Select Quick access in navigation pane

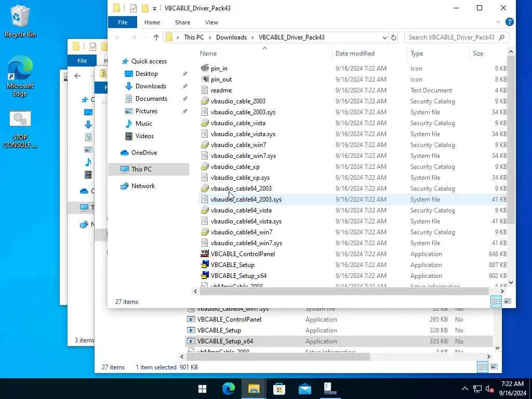point(149,61)
